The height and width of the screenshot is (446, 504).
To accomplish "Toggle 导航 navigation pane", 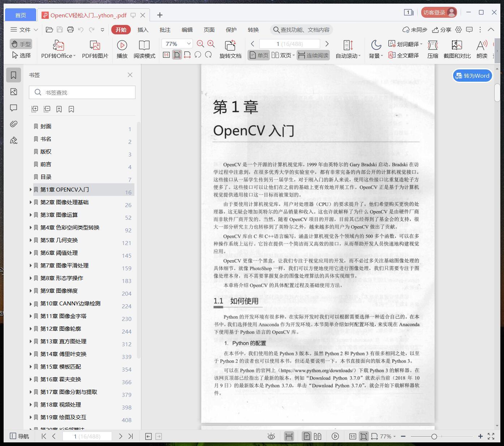I will [20, 436].
